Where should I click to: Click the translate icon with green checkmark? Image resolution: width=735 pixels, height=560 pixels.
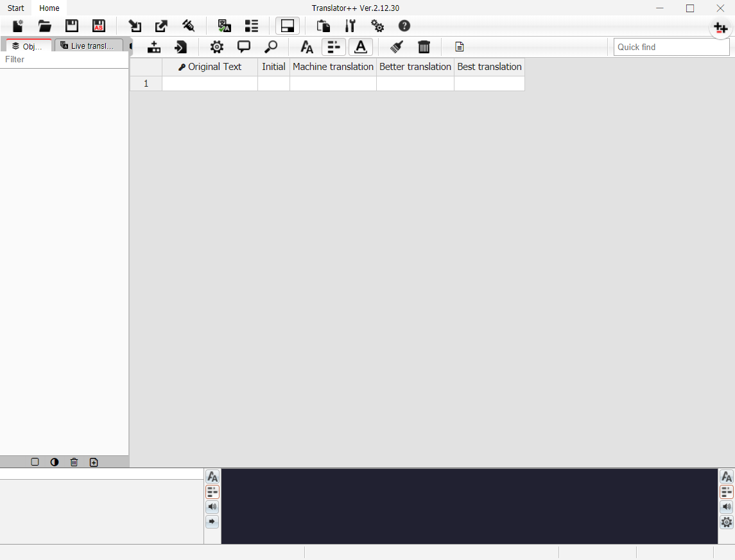pos(224,26)
